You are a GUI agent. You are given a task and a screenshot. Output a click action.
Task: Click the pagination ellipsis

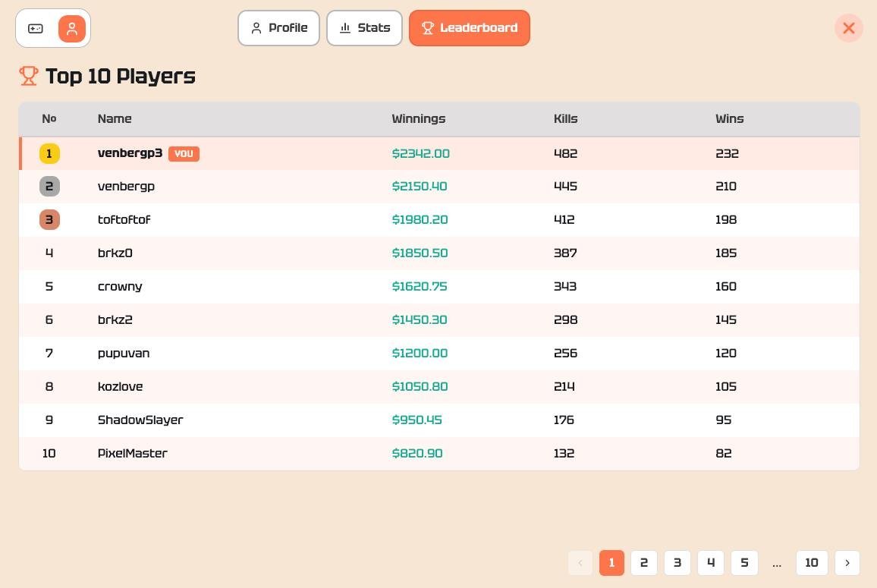(777, 564)
